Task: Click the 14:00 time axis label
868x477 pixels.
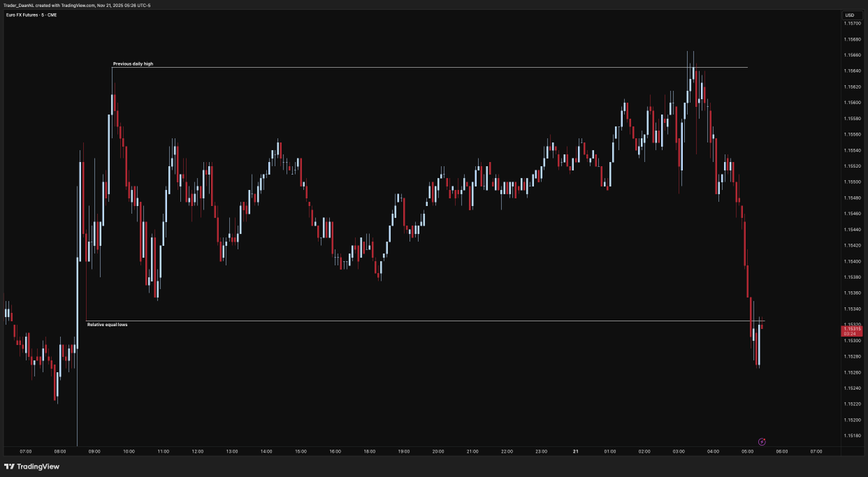Action: click(266, 452)
